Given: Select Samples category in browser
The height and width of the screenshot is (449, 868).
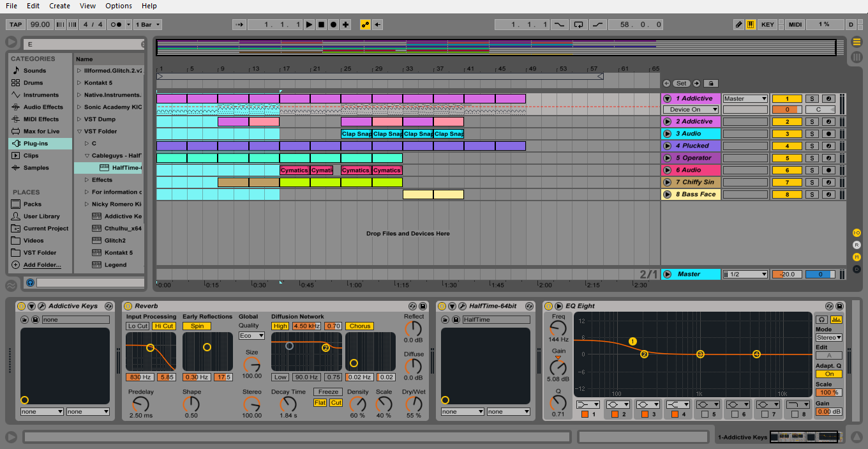Looking at the screenshot, I should tap(40, 167).
